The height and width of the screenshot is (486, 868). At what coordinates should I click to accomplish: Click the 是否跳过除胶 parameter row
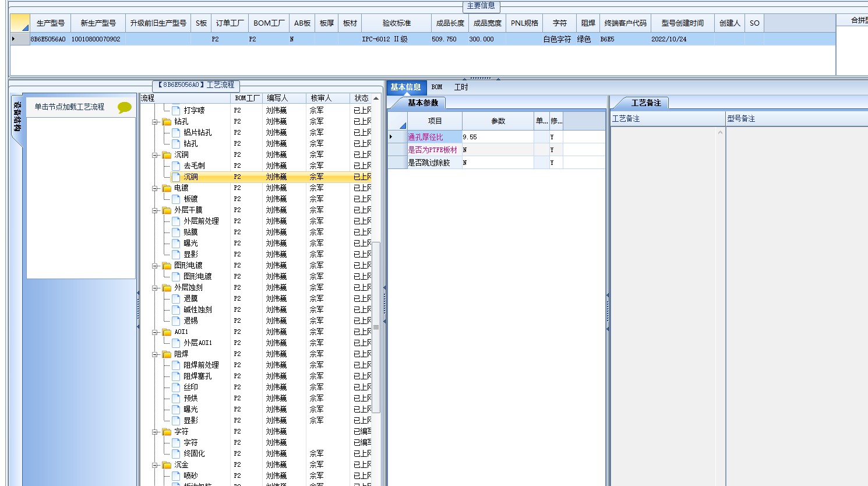pos(497,163)
